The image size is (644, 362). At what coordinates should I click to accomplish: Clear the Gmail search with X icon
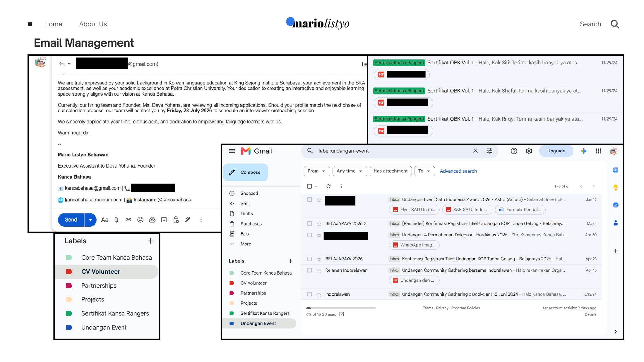click(475, 151)
